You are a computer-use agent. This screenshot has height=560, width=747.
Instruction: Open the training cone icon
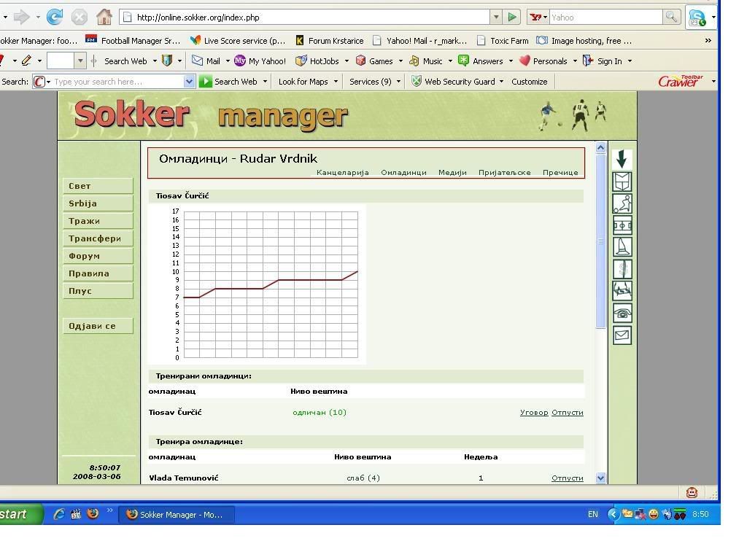pyautogui.click(x=622, y=247)
